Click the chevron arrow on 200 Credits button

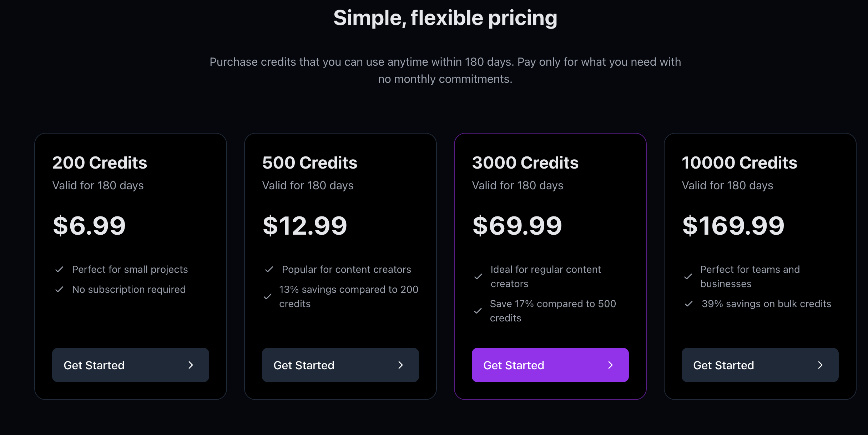(191, 365)
